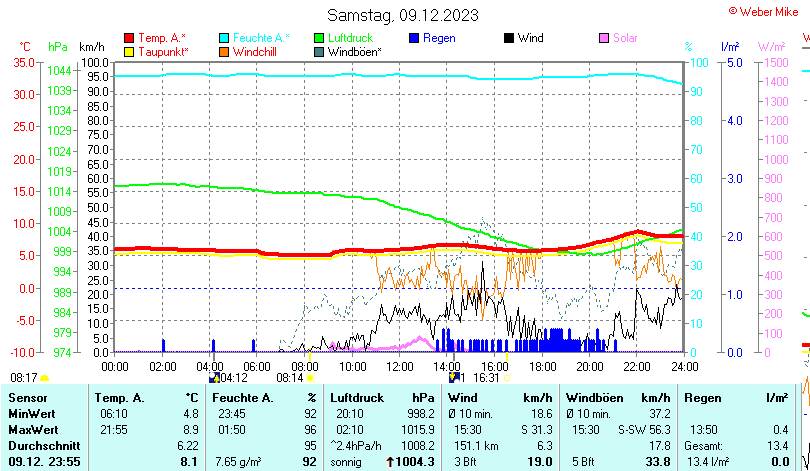Click the Sensor column header
The image size is (810, 471).
[28, 398]
